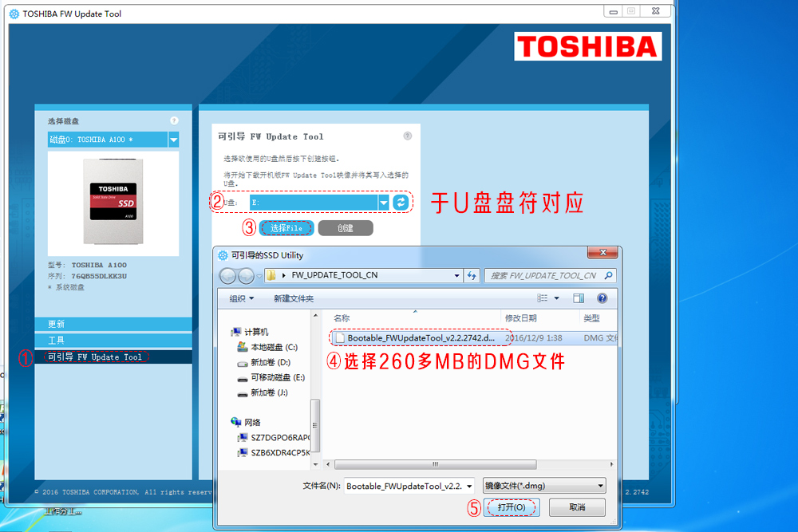Click the grey 创建 button
Viewport: 798px width, 532px height.
coord(346,228)
